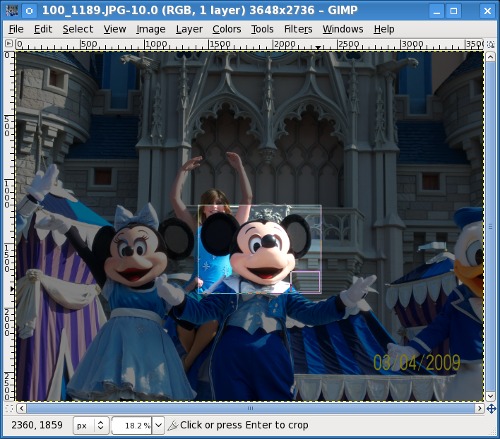Open the Edit menu
Screen dimensions: 500x439
point(43,29)
